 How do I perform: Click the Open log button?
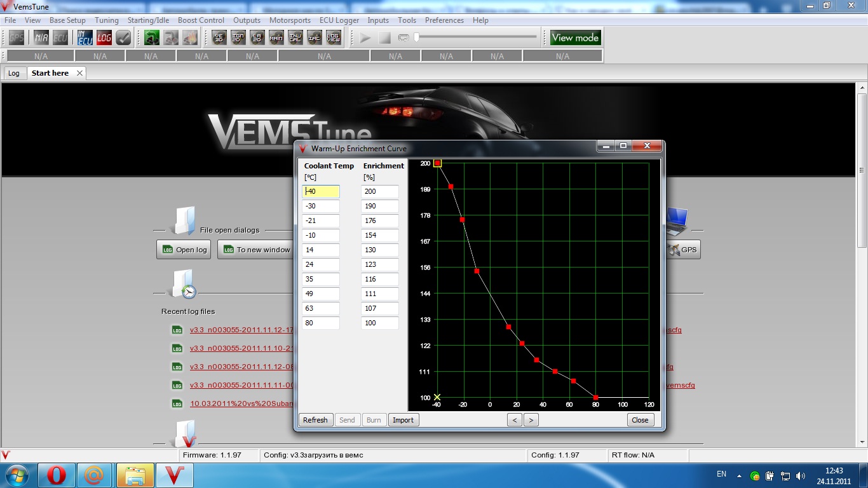tap(184, 250)
